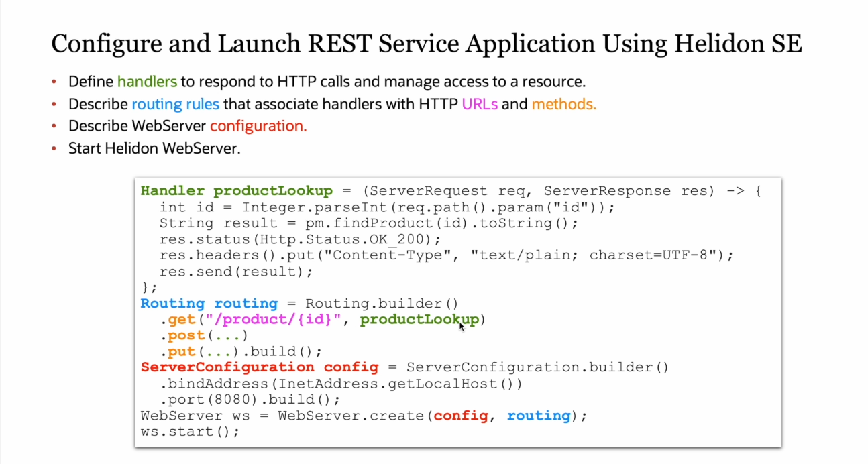
Task: Click the magenta 'URLs' word in the bullets
Action: click(x=480, y=104)
